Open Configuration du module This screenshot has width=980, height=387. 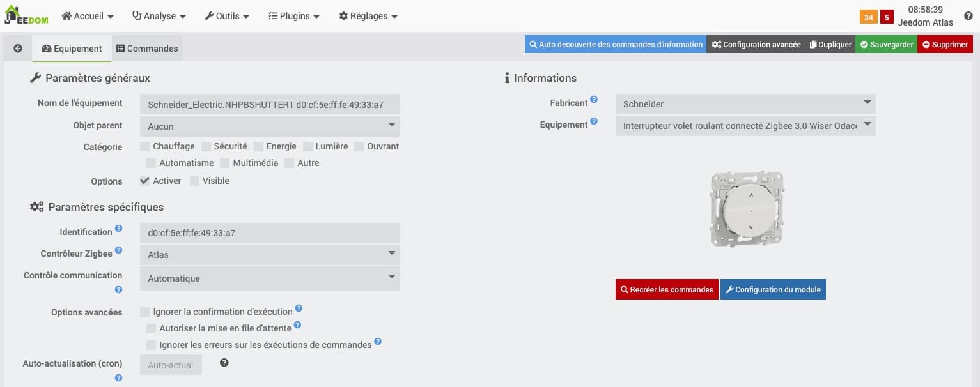(x=773, y=289)
